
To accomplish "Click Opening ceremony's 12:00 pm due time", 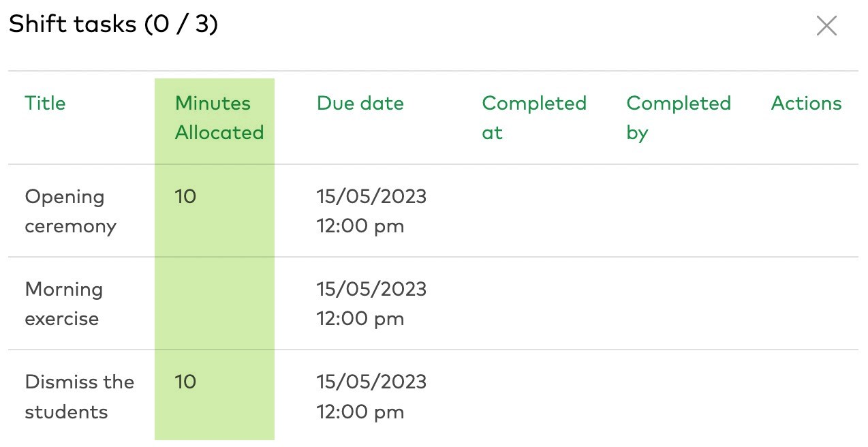I will click(x=360, y=226).
